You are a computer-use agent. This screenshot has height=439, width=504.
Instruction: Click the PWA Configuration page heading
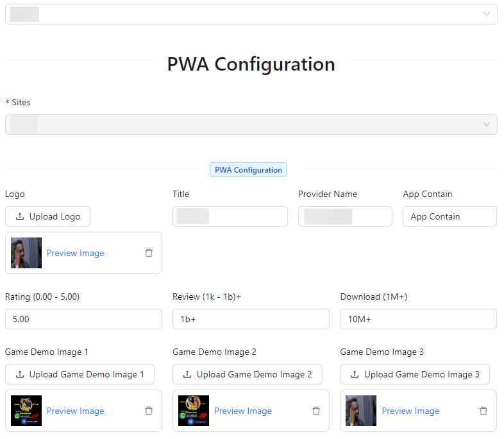pyautogui.click(x=251, y=64)
